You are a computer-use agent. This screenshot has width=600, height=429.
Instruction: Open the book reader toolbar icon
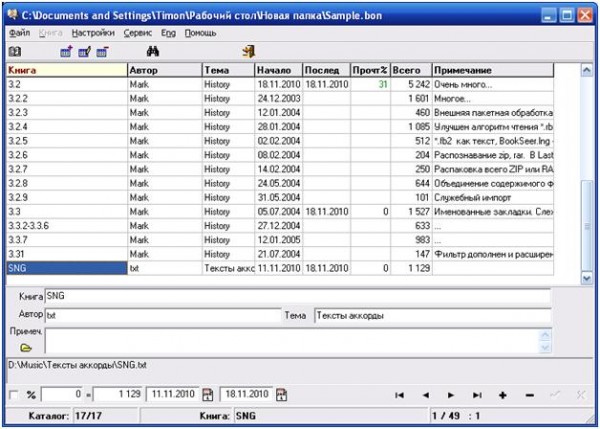(x=15, y=51)
